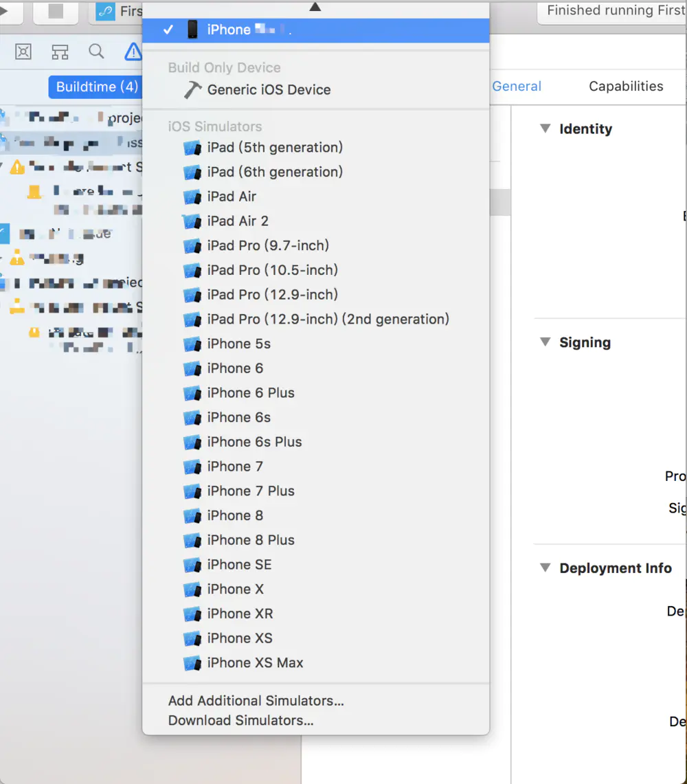Viewport: 687px width, 784px height.
Task: Select the iPad Air 2 simulator
Action: [315, 221]
